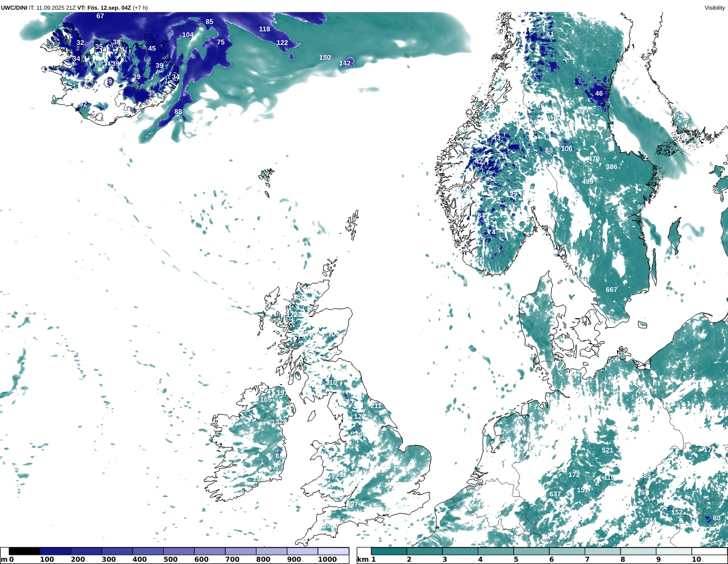Click the visibility value '172' over Germany
The width and height of the screenshot is (728, 564).
[574, 475]
